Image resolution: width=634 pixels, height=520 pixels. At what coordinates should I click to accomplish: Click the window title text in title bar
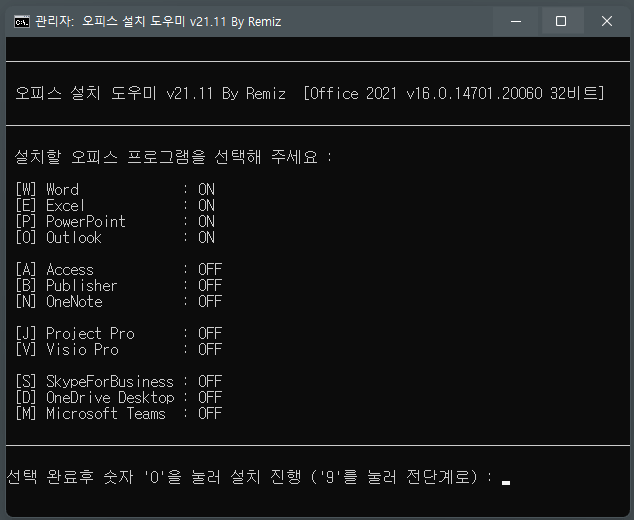tap(158, 21)
